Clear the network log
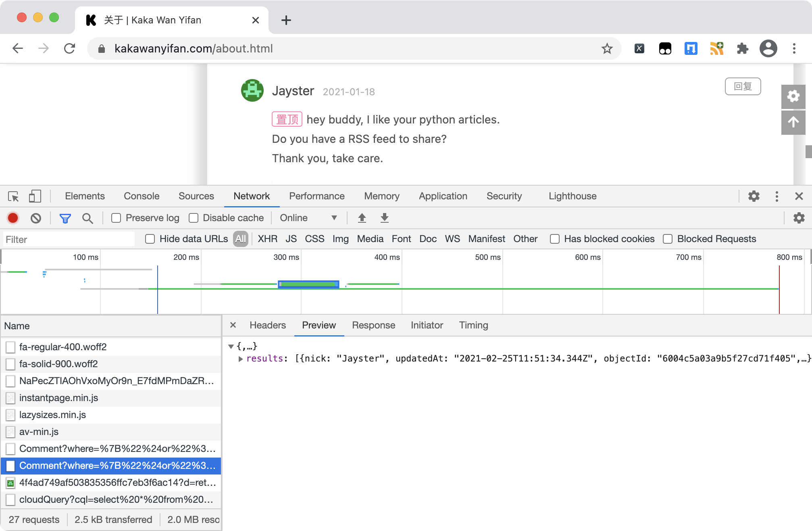 point(36,218)
